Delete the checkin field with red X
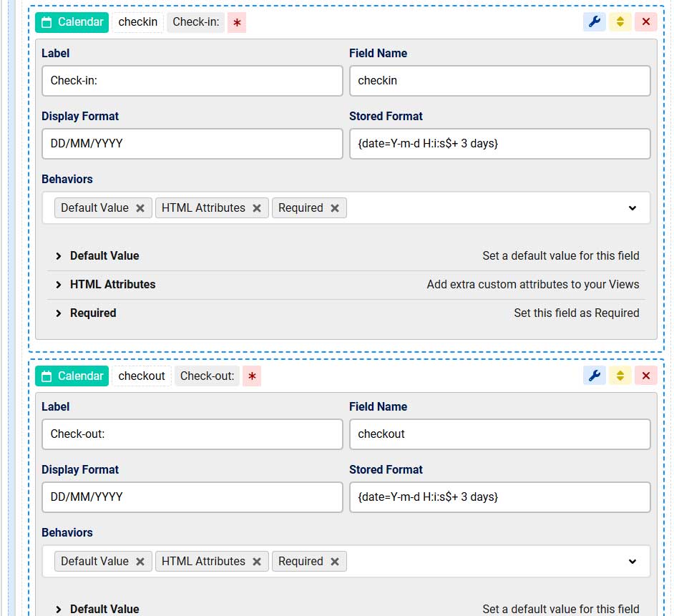 pyautogui.click(x=645, y=22)
